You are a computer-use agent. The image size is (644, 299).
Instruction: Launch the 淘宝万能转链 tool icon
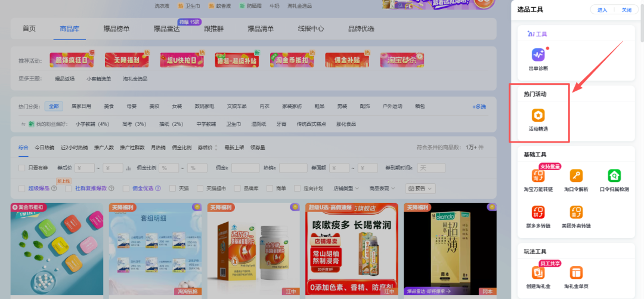pos(538,175)
